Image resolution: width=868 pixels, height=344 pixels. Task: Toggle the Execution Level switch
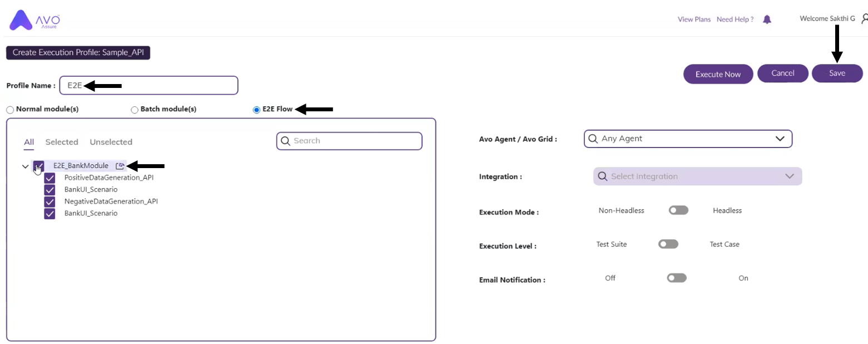pyautogui.click(x=668, y=244)
